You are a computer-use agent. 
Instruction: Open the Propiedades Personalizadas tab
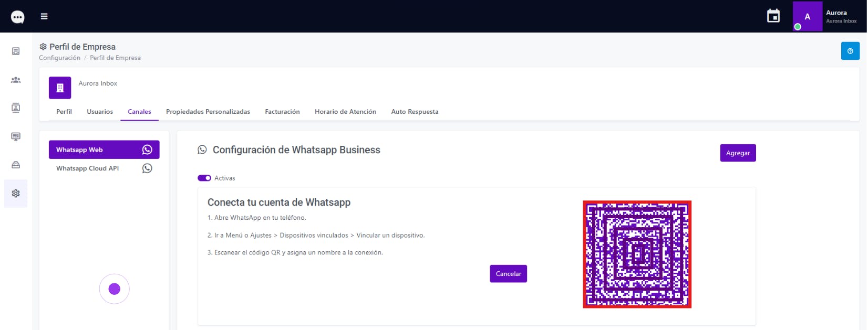click(x=208, y=112)
